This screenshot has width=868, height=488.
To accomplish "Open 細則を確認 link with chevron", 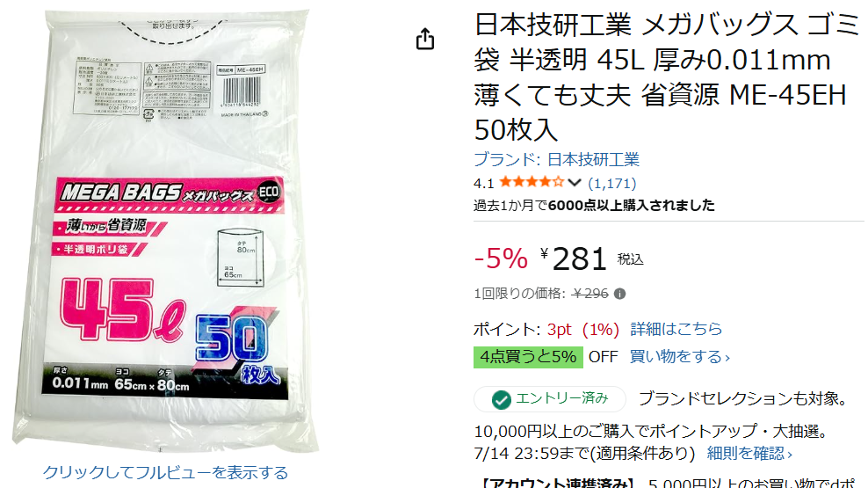I will [x=749, y=454].
